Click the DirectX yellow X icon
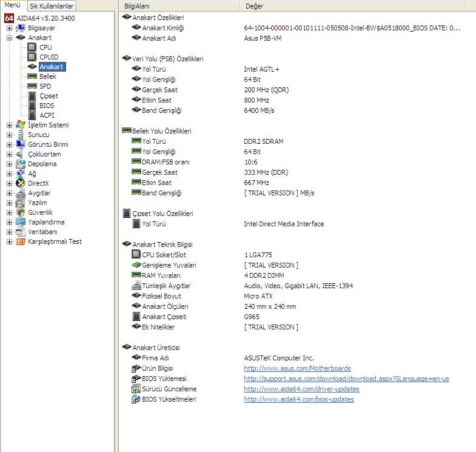The width and height of the screenshot is (476, 452). pos(21,183)
